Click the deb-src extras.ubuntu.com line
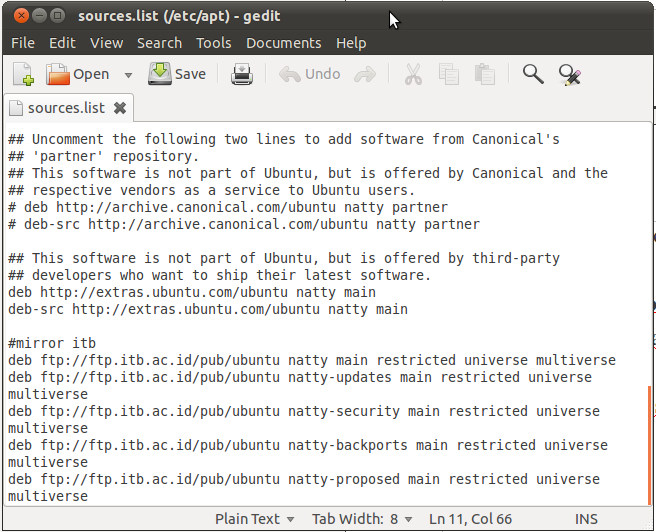The width and height of the screenshot is (656, 532). point(208,309)
